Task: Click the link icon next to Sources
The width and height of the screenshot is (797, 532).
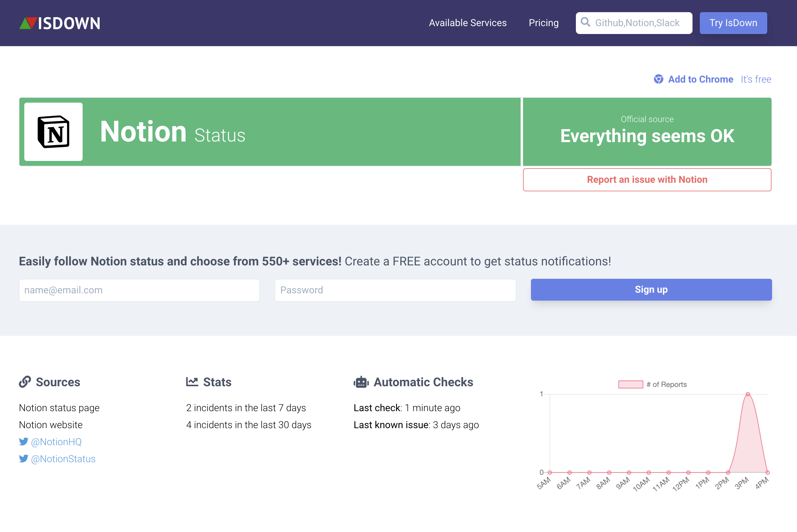Action: 25,382
